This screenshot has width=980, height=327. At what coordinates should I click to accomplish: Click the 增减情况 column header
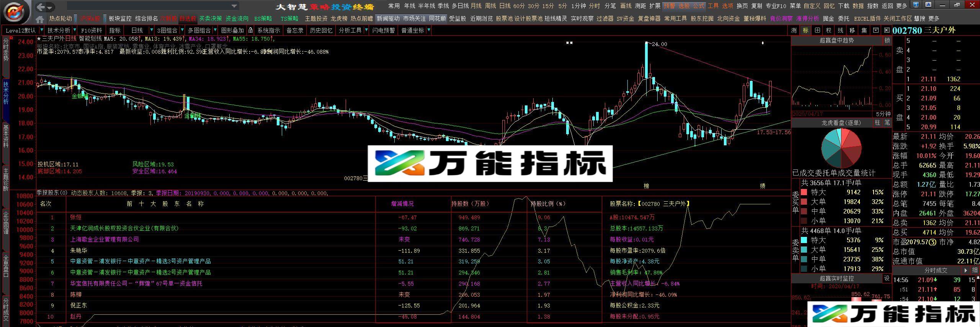(x=402, y=204)
